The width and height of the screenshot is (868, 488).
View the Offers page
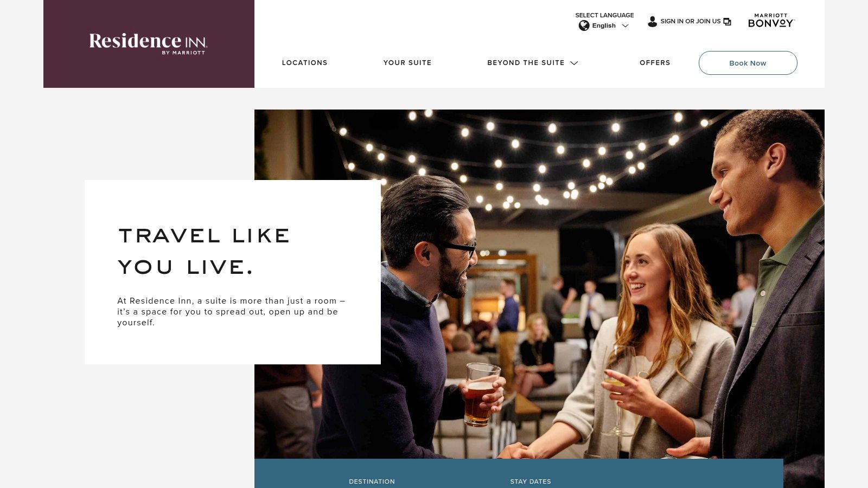pyautogui.click(x=655, y=63)
